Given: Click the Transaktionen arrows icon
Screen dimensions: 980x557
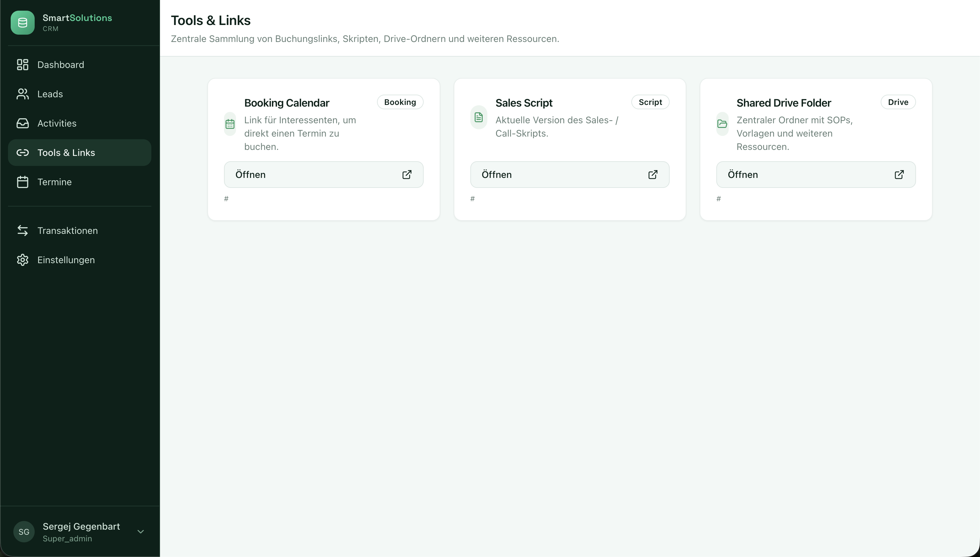Looking at the screenshot, I should pos(23,230).
